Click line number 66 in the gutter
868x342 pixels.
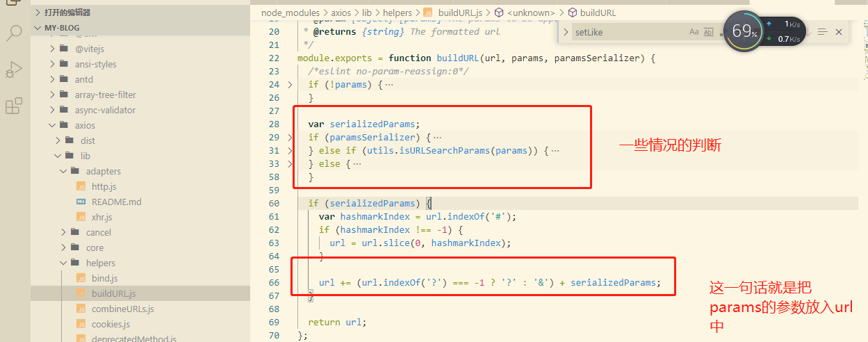pyautogui.click(x=273, y=283)
